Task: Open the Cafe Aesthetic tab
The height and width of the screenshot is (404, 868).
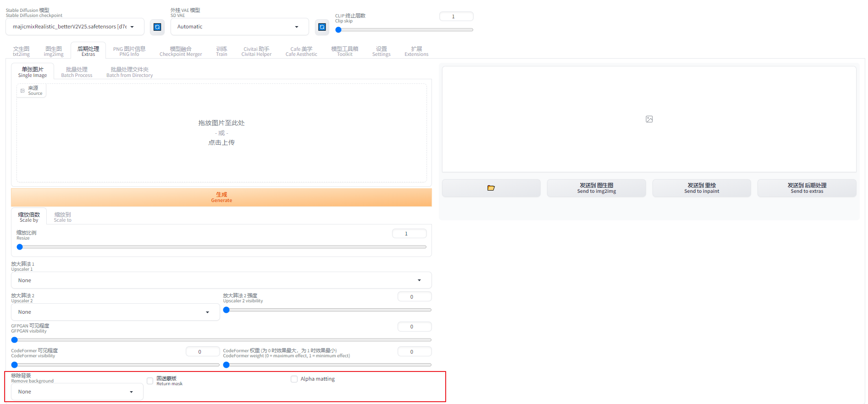Action: coord(301,51)
